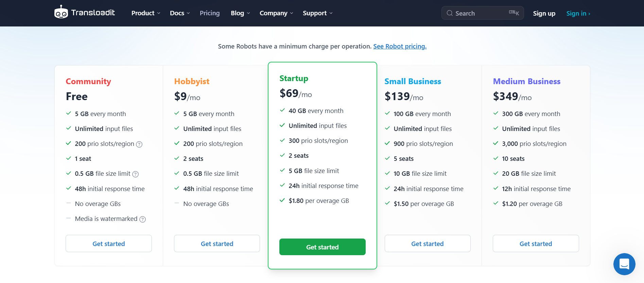644x283 pixels.
Task: Click '100 GB every month' text
Action: [x=422, y=114]
